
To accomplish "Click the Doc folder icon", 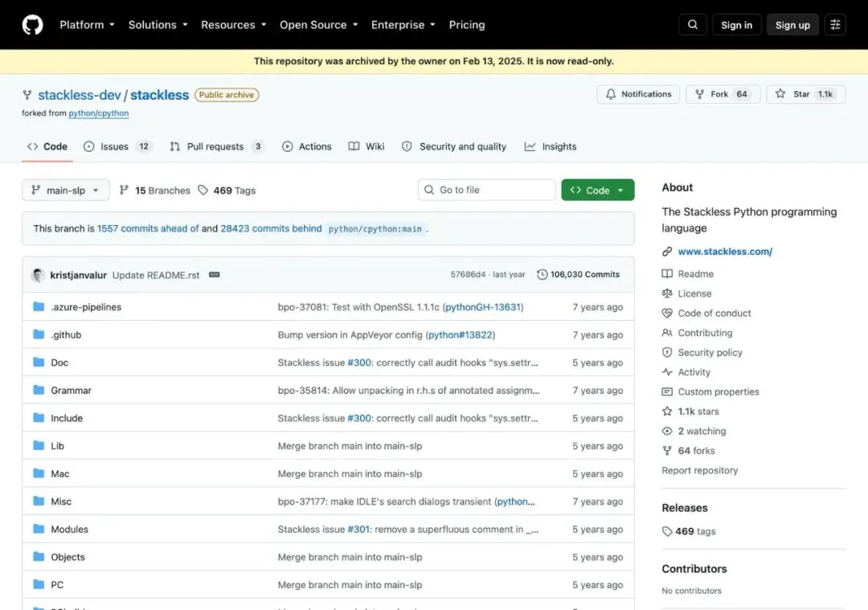I will pos(39,362).
